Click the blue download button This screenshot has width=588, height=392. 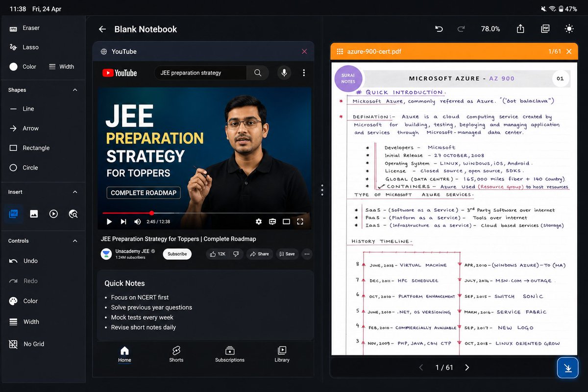point(568,368)
